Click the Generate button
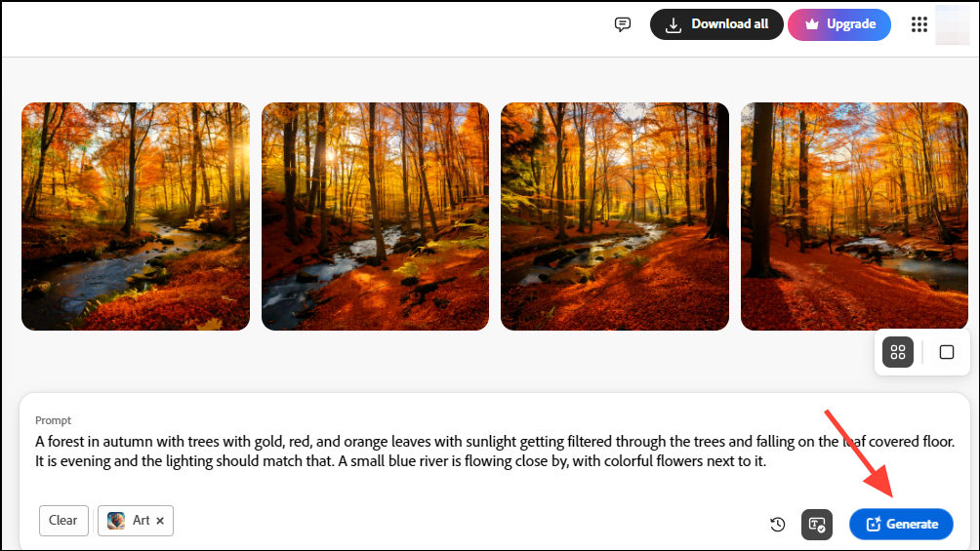This screenshot has height=551, width=980. (901, 524)
